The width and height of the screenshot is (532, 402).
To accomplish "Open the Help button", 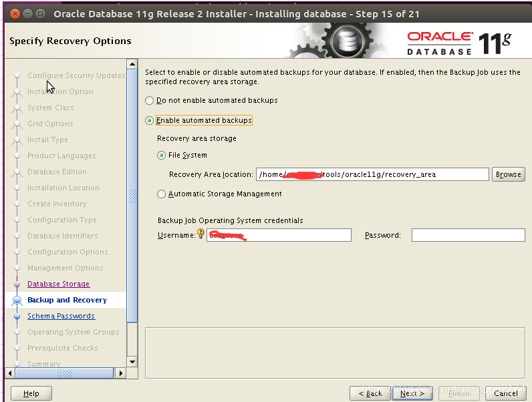I will tap(31, 393).
